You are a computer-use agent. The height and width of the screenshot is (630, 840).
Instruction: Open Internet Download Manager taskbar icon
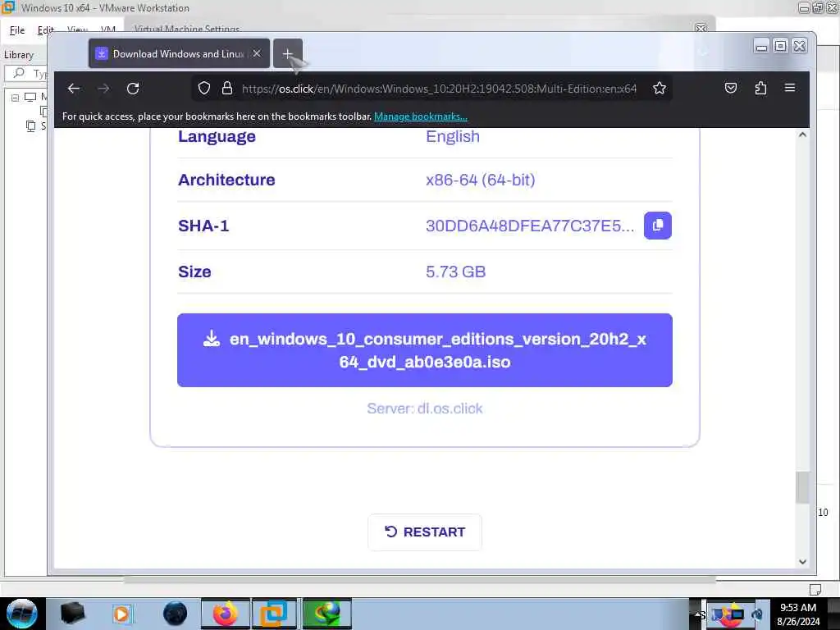(326, 614)
